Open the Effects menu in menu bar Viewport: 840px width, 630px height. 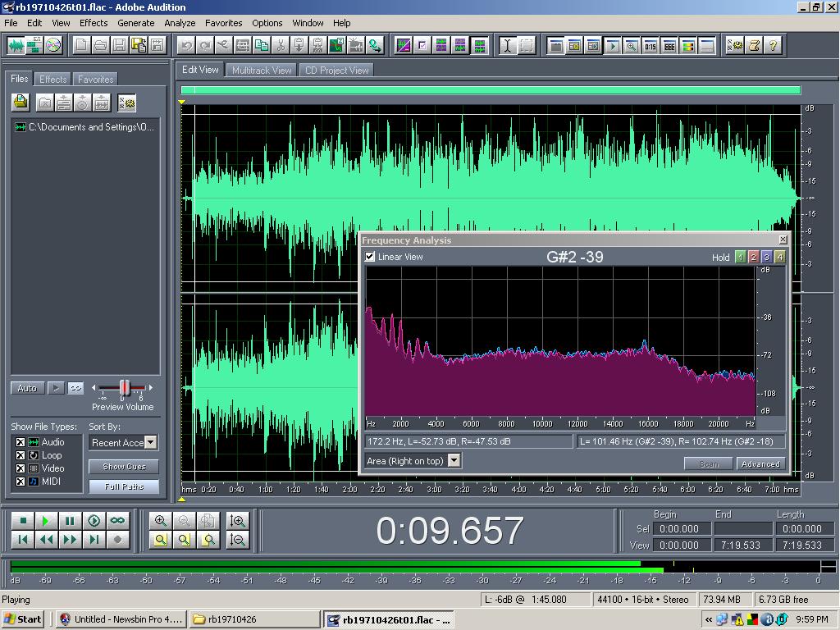click(x=94, y=23)
